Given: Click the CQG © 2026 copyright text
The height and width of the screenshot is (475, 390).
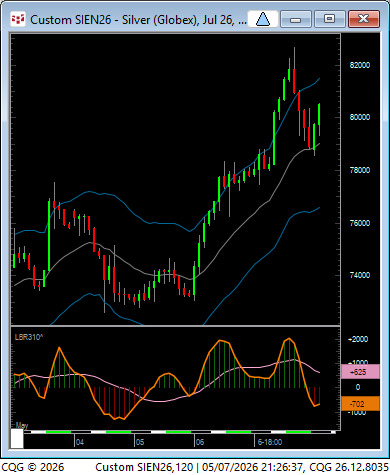Looking at the screenshot, I should click(32, 467).
